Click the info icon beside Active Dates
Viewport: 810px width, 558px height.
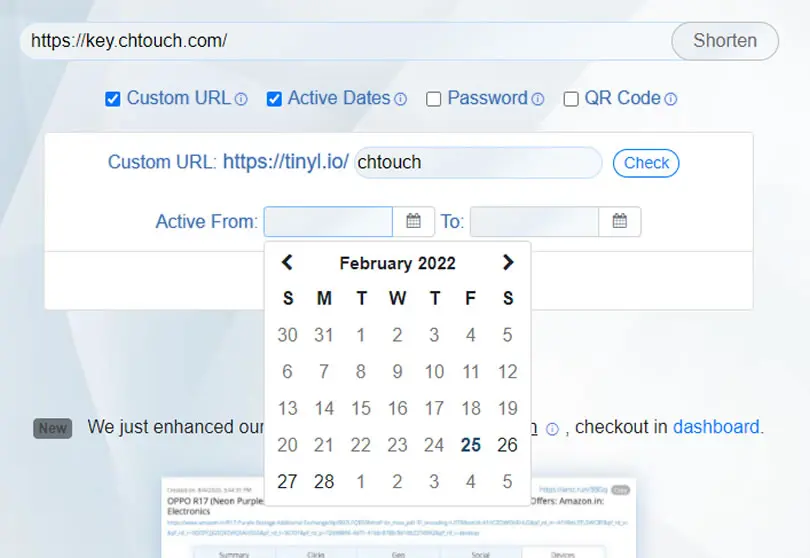(x=400, y=99)
